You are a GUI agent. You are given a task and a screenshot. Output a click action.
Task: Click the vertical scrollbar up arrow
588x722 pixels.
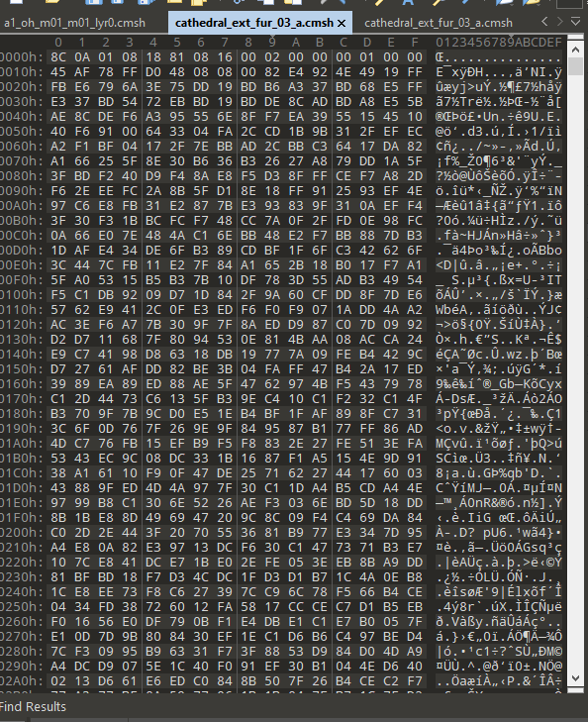[x=575, y=50]
